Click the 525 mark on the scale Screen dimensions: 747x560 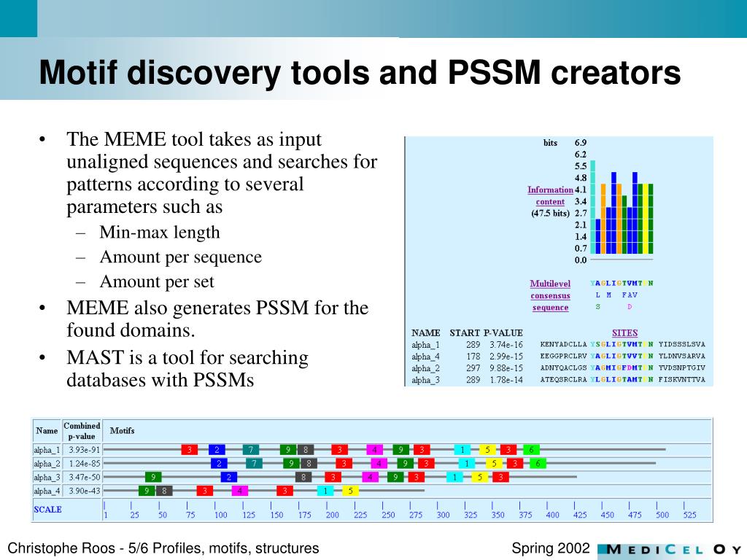689,515
